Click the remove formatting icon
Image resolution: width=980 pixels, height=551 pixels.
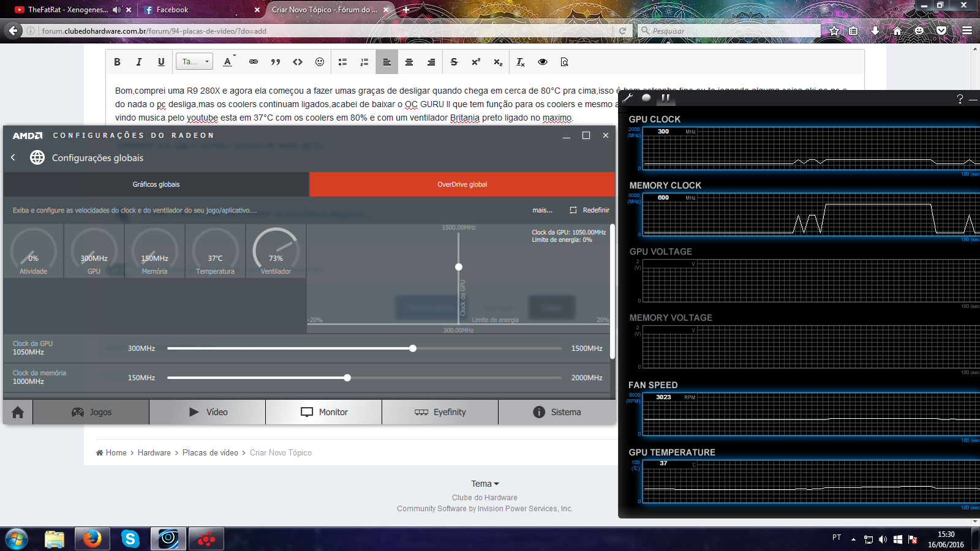521,62
